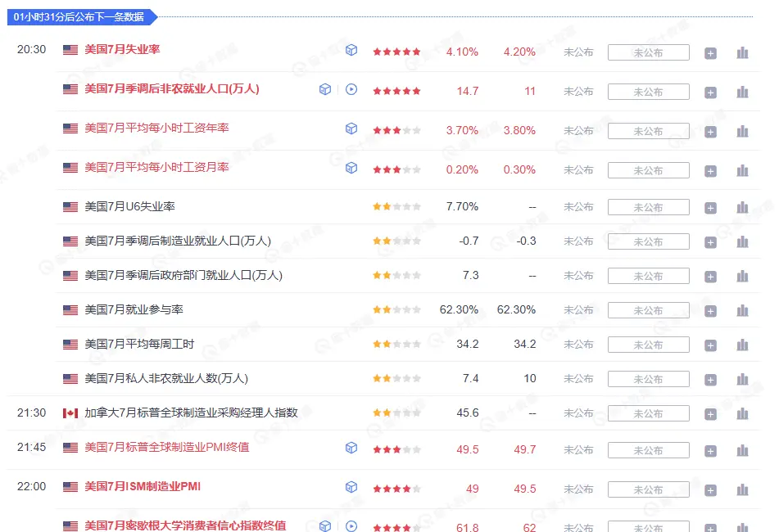Open chart icon for 美国7月平均每小时工资年率
This screenshot has height=532, width=779.
(742, 131)
